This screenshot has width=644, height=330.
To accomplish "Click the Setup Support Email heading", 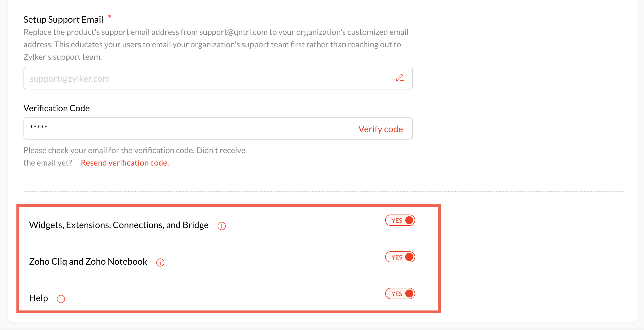I will pyautogui.click(x=63, y=20).
